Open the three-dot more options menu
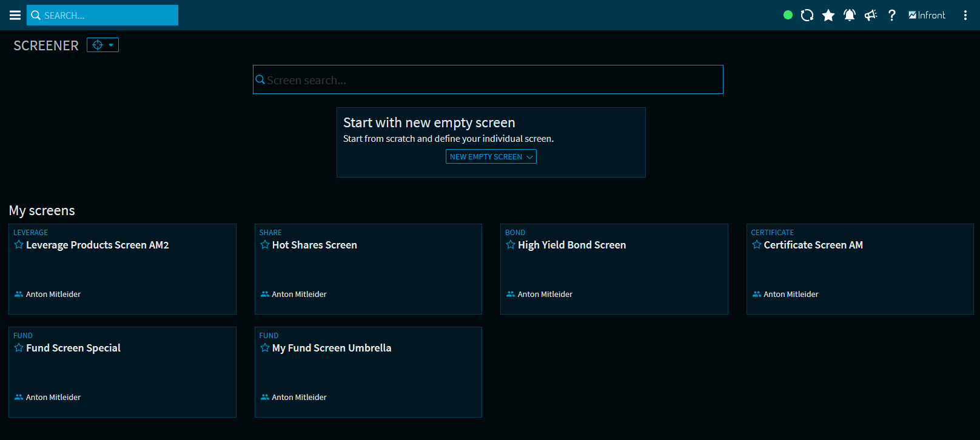 click(x=965, y=15)
